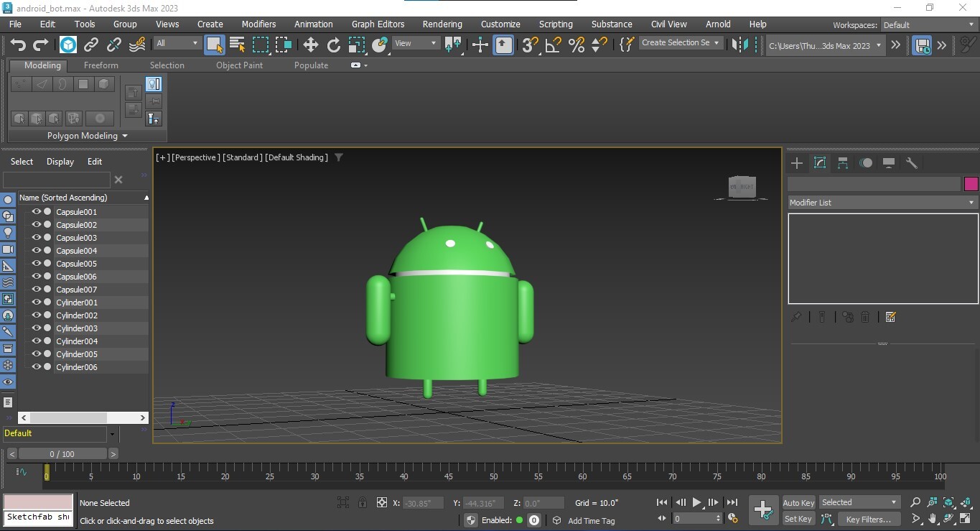Click the object color swatch
Image resolution: width=980 pixels, height=531 pixels.
click(971, 184)
